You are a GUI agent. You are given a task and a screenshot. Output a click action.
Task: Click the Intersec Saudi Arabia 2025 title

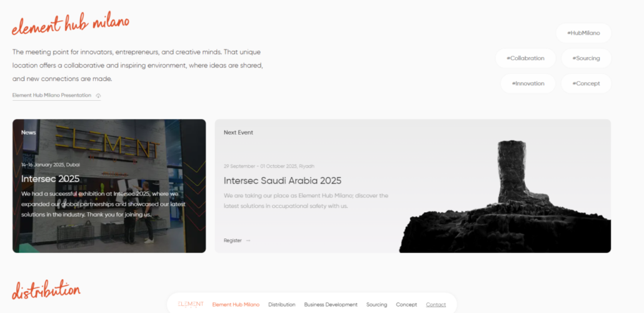click(x=283, y=180)
